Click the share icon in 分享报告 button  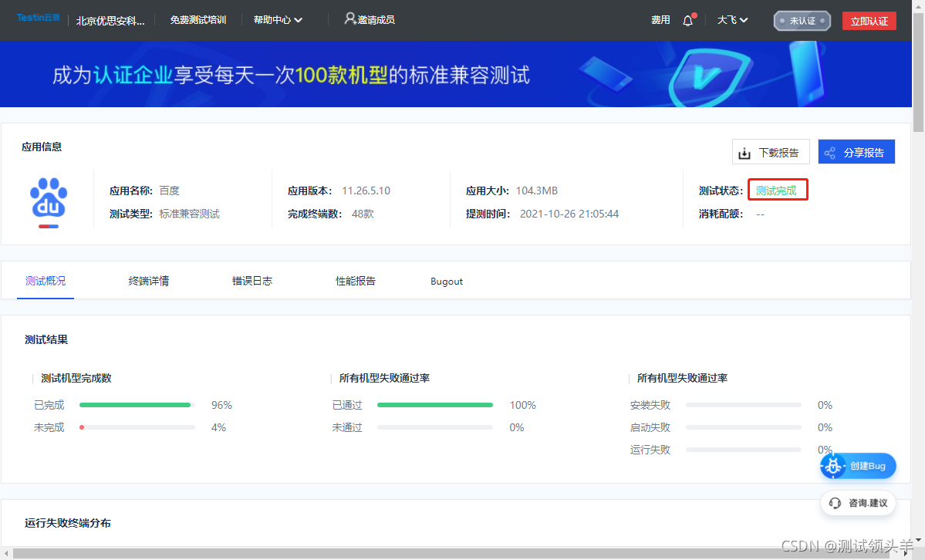point(831,152)
